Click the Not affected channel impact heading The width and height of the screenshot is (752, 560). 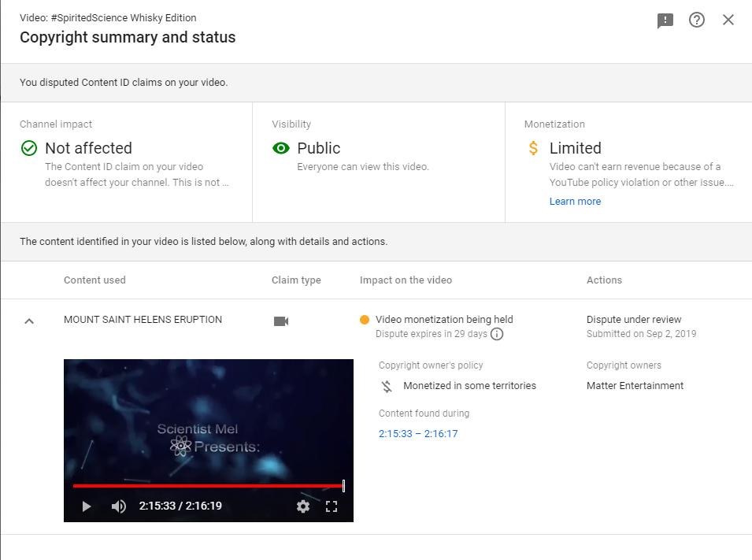click(88, 148)
